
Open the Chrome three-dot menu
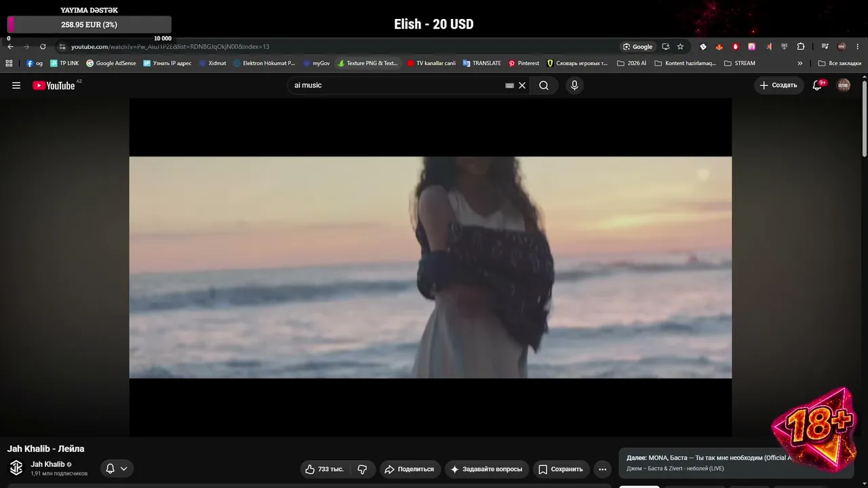[x=858, y=47]
